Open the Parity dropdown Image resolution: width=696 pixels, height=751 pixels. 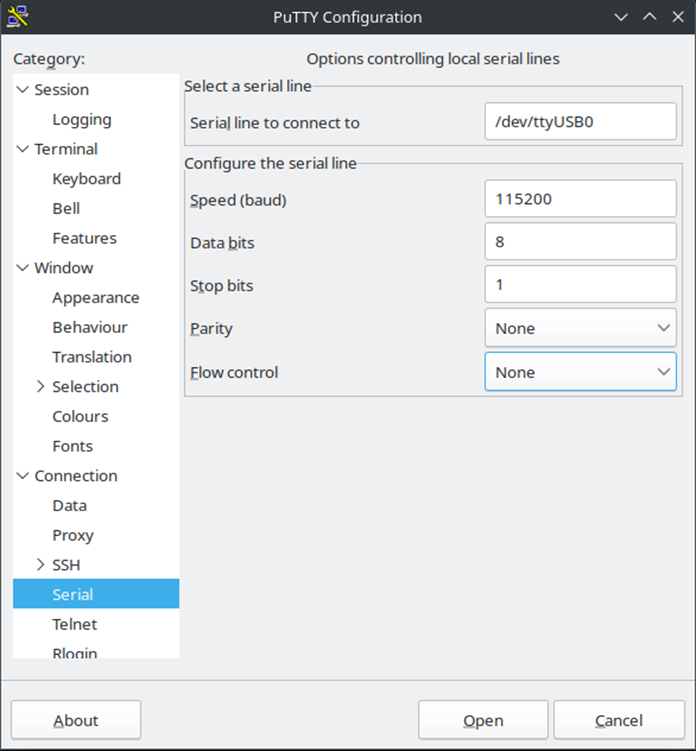tap(581, 328)
